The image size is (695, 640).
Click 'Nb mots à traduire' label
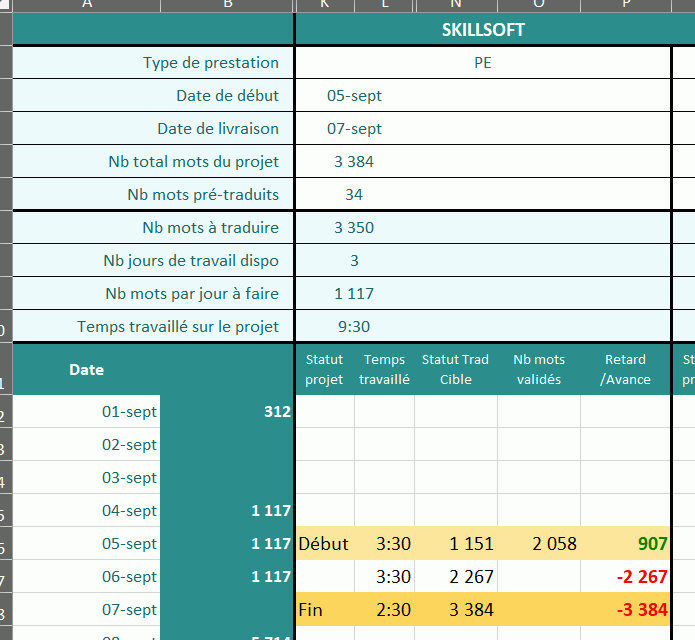(x=211, y=227)
